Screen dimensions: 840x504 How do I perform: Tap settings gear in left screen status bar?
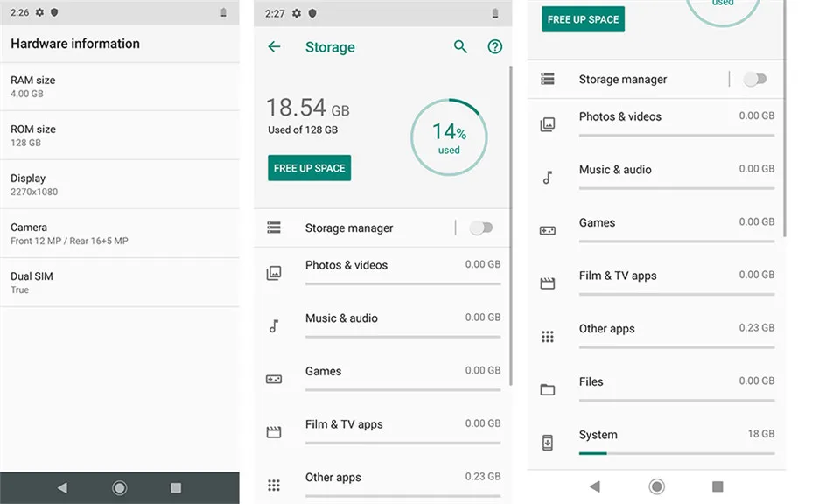click(39, 12)
